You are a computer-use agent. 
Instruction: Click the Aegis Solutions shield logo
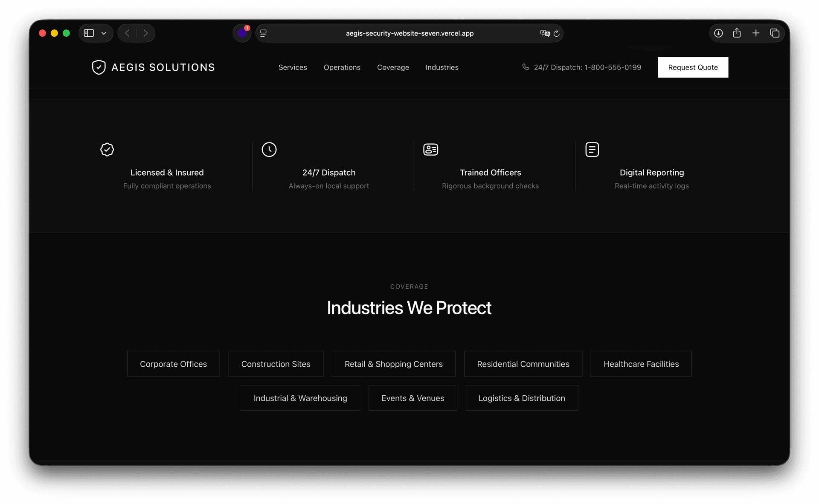coord(99,67)
